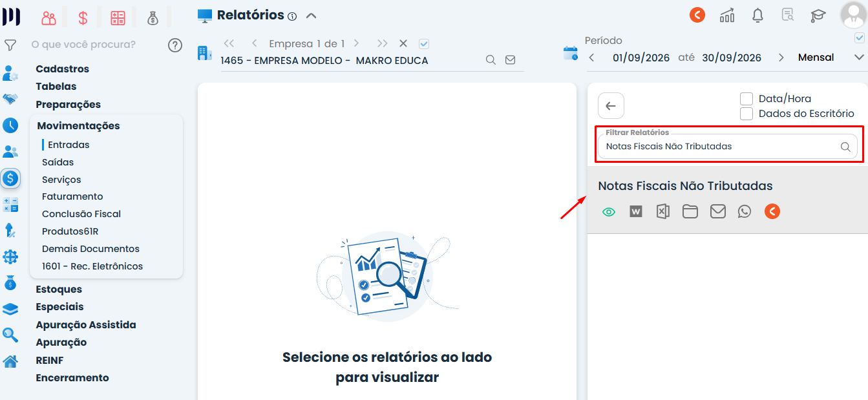This screenshot has width=868, height=400.
Task: Open the user profile avatar
Action: pyautogui.click(x=853, y=15)
